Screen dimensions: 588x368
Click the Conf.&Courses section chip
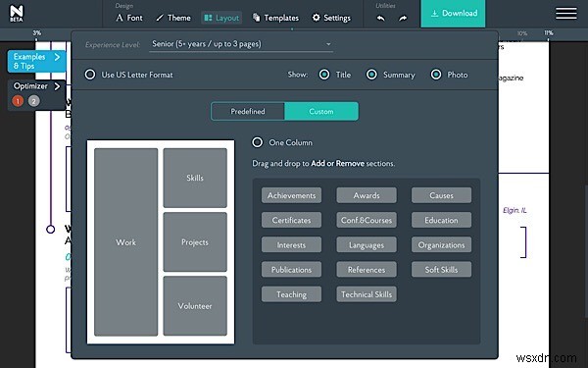point(367,220)
